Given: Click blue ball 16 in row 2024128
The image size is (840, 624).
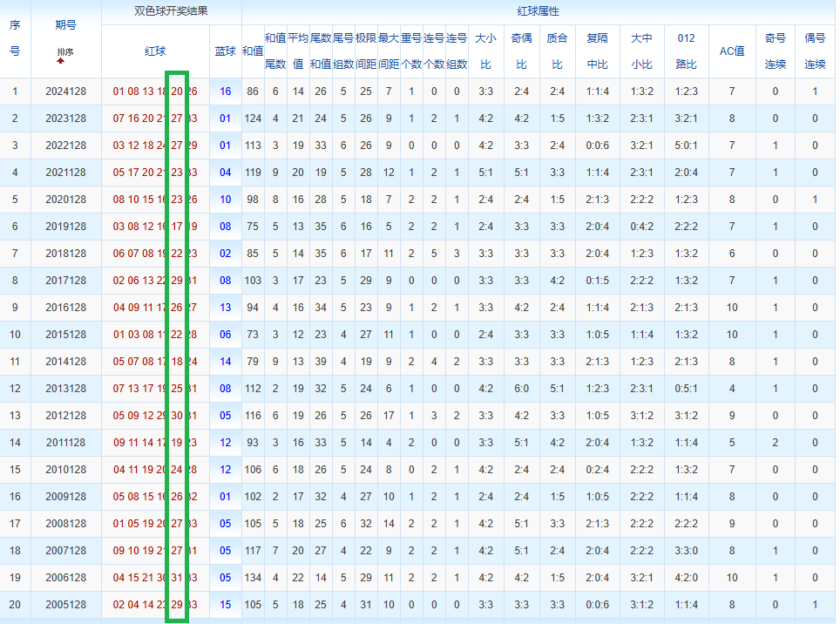Looking at the screenshot, I should click(x=226, y=92).
